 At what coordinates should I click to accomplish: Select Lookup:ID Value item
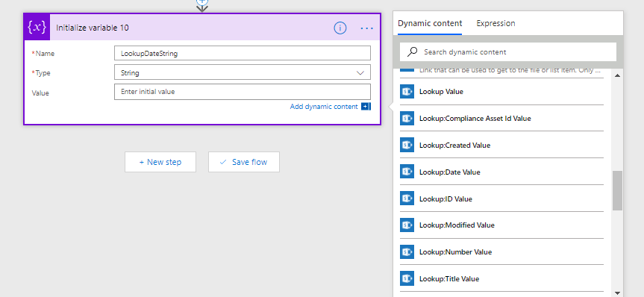pyautogui.click(x=501, y=198)
